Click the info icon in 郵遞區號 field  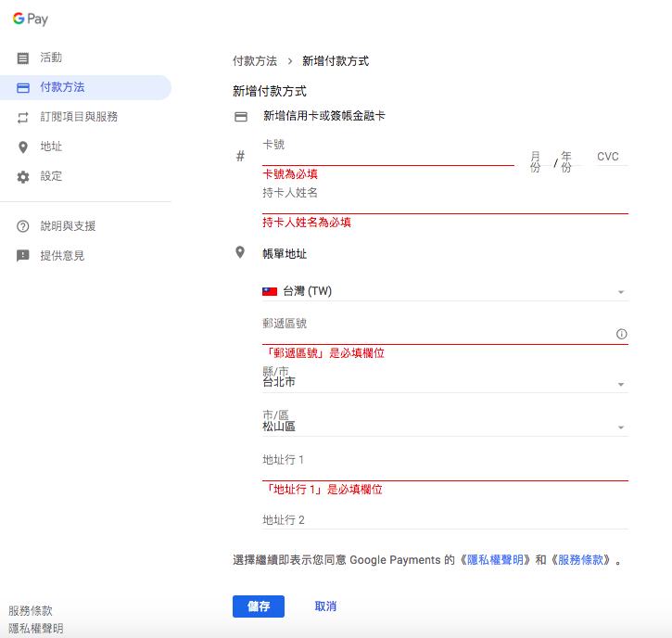(x=621, y=334)
